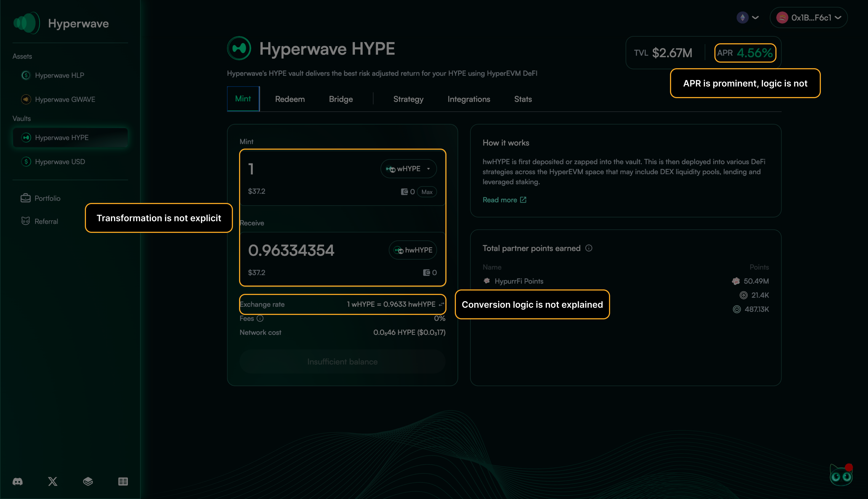The width and height of the screenshot is (868, 499).
Task: Open the Strategy tab
Action: pos(408,99)
